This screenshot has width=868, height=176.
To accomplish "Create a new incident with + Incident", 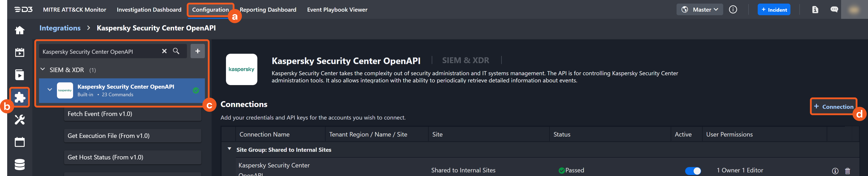I will [x=774, y=10].
